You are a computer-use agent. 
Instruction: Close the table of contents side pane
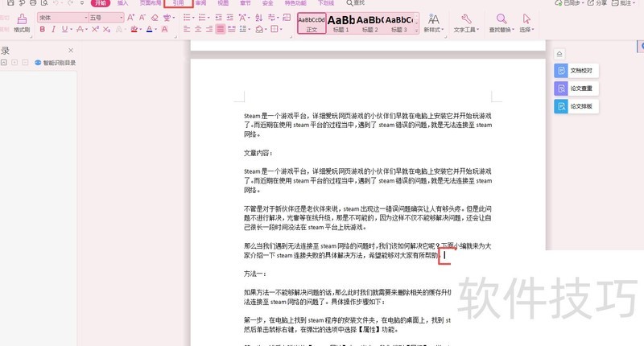(71, 50)
